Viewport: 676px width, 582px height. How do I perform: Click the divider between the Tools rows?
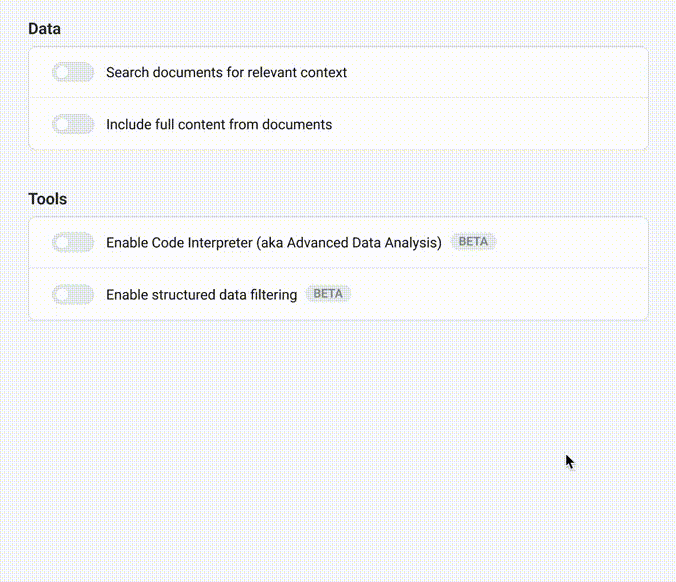coord(338,268)
